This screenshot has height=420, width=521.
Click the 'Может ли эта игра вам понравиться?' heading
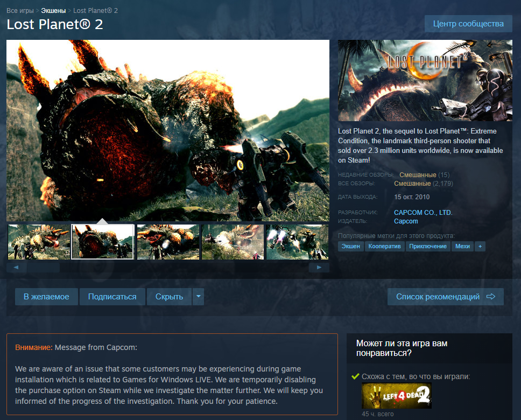[x=402, y=348]
